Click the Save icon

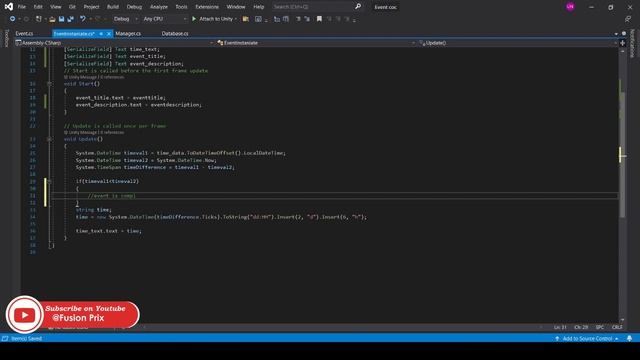pos(61,19)
